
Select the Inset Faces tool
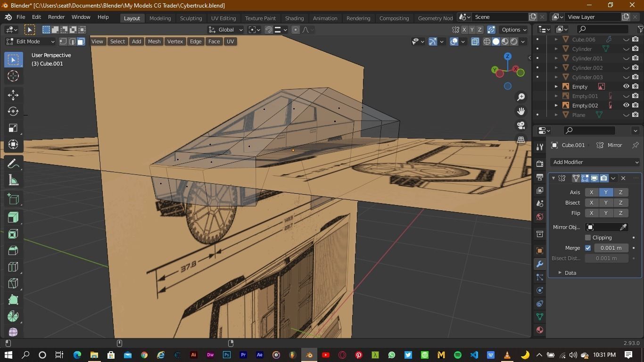pyautogui.click(x=13, y=234)
